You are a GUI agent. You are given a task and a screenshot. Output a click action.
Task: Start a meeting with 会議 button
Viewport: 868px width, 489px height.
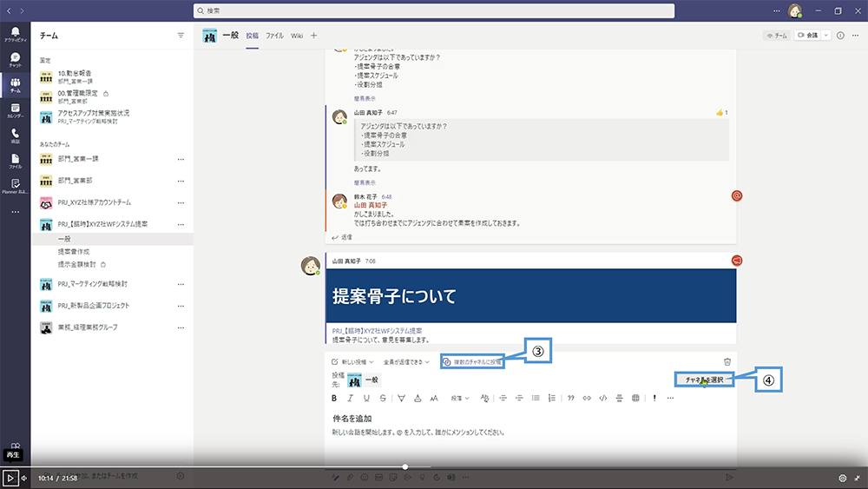coord(807,36)
